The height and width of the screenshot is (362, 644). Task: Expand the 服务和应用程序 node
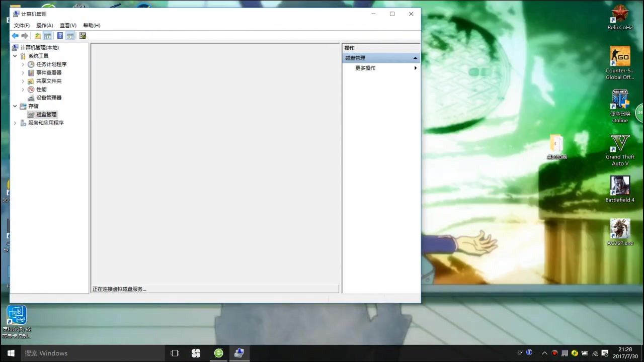pos(15,123)
